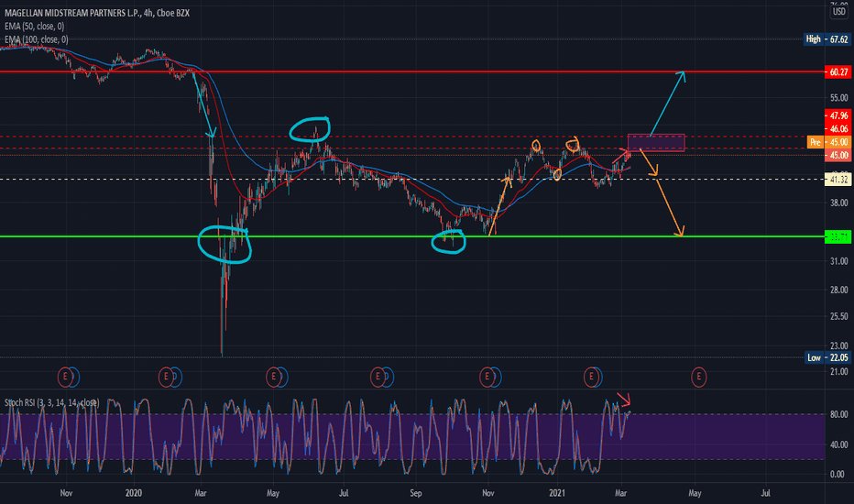Click the Low 22.05 label
The height and width of the screenshot is (504, 854).
click(x=827, y=357)
